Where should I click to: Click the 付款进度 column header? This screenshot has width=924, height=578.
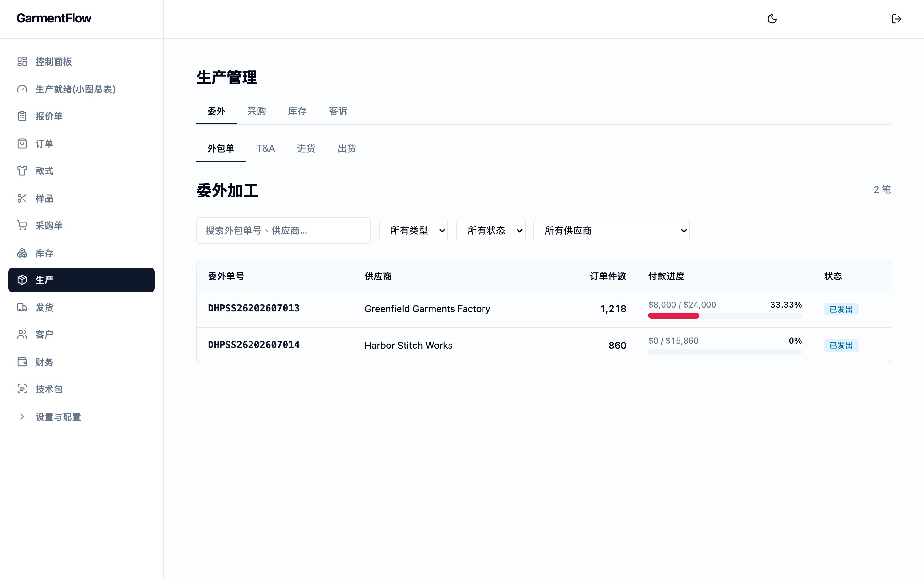pyautogui.click(x=666, y=276)
